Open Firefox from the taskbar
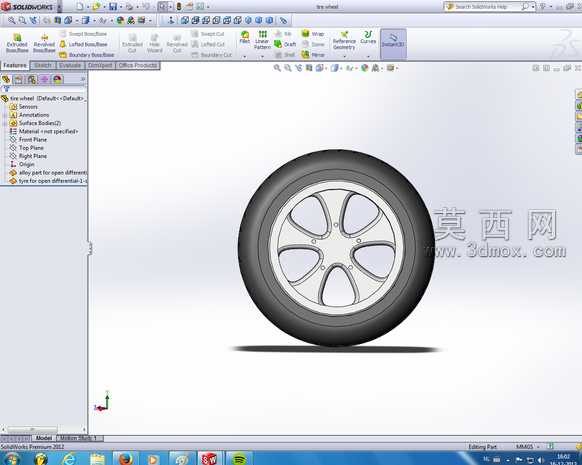Image resolution: width=582 pixels, height=465 pixels. click(x=125, y=459)
